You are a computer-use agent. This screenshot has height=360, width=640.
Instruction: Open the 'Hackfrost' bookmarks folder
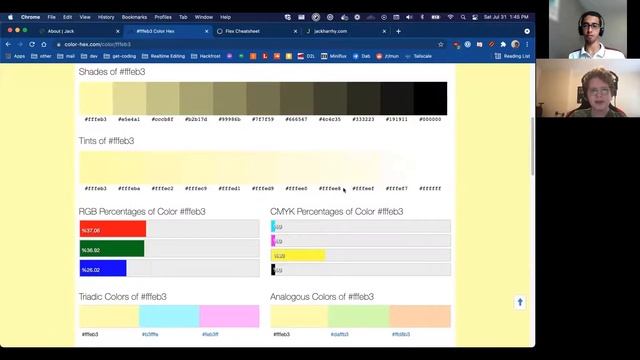[x=206, y=56]
